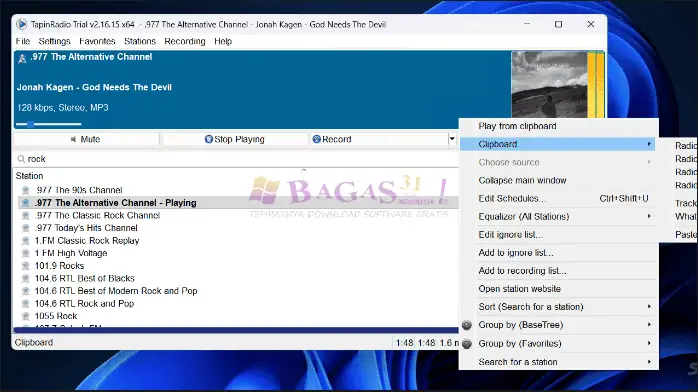698x392 pixels.
Task: Open the File menu
Action: coord(23,41)
